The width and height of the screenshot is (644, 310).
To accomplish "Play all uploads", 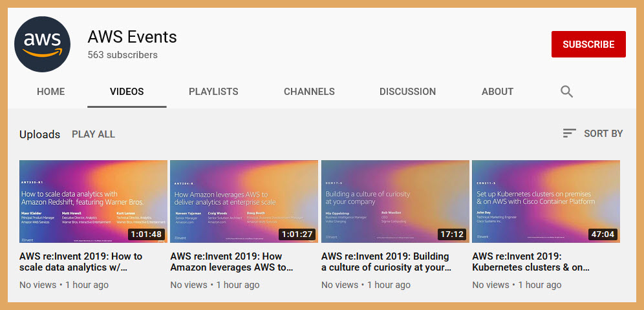I will pyautogui.click(x=93, y=134).
